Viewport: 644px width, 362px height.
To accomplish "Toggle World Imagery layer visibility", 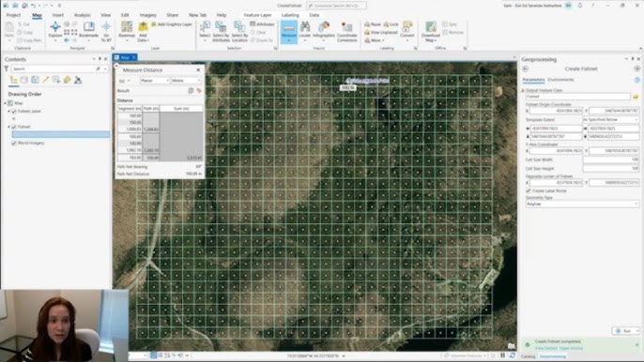I will point(14,143).
